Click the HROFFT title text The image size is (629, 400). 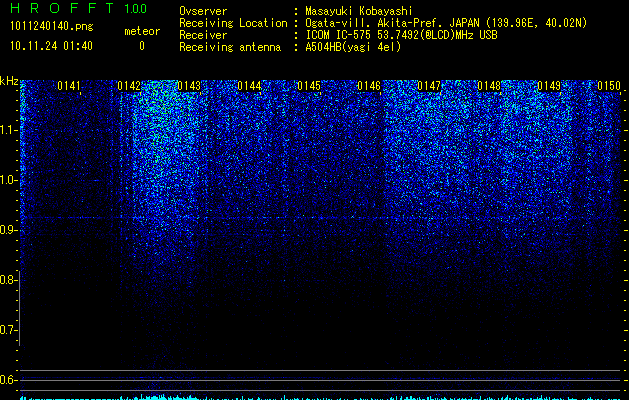[x=62, y=8]
